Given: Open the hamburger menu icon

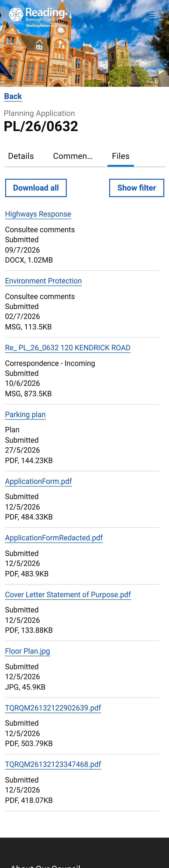Looking at the screenshot, I should tap(153, 15).
